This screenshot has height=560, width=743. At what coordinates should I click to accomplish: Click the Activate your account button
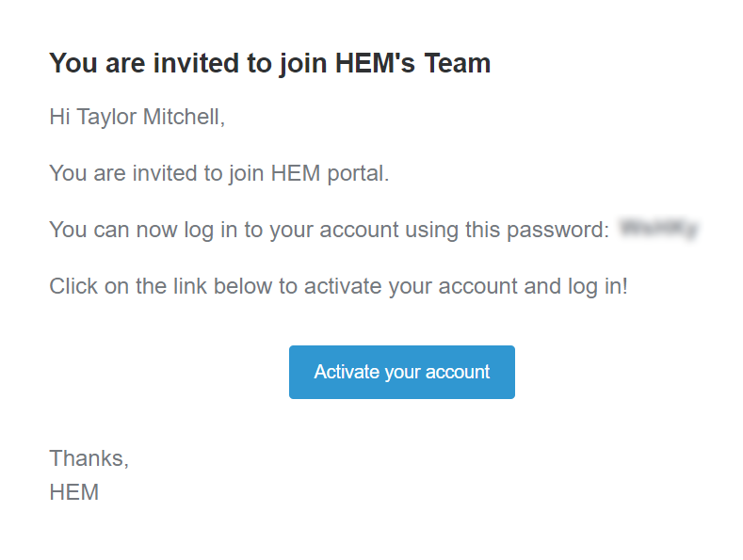[402, 372]
